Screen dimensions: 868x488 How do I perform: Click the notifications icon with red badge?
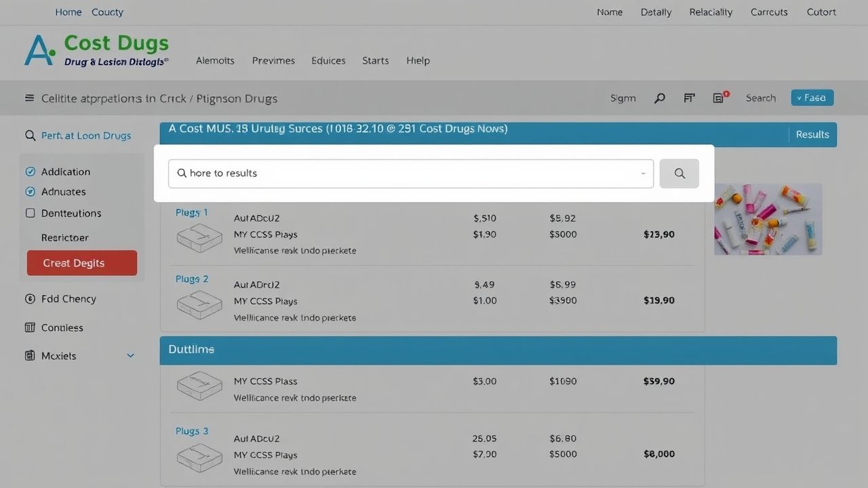click(719, 98)
